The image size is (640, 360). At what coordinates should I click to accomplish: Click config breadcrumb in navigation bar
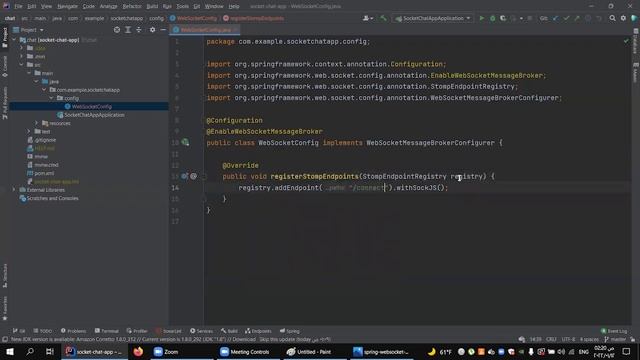click(x=156, y=18)
